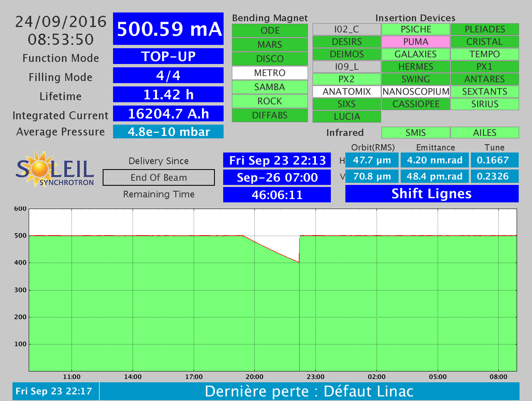Select the MARS beamline cell
This screenshot has height=401, width=532.
(270, 45)
